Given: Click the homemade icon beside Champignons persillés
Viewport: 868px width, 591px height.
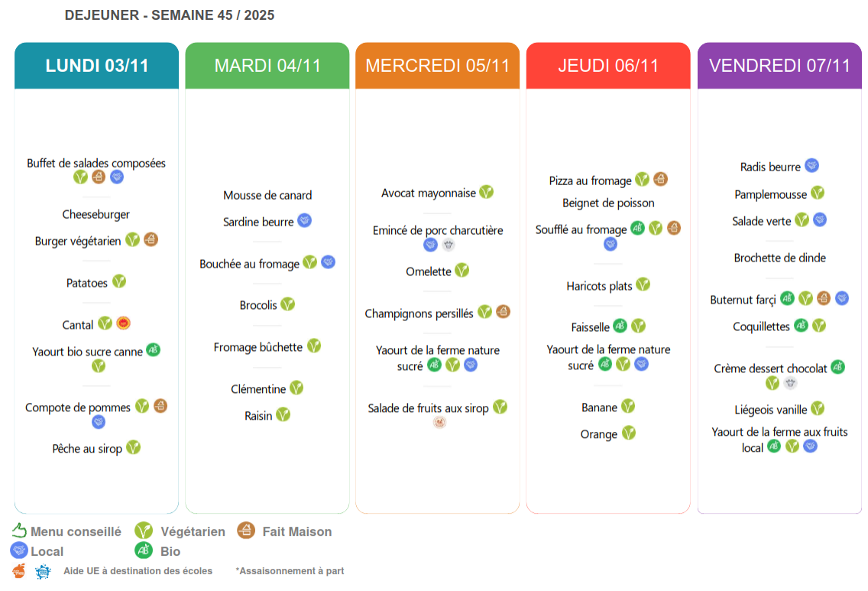Looking at the screenshot, I should [503, 312].
